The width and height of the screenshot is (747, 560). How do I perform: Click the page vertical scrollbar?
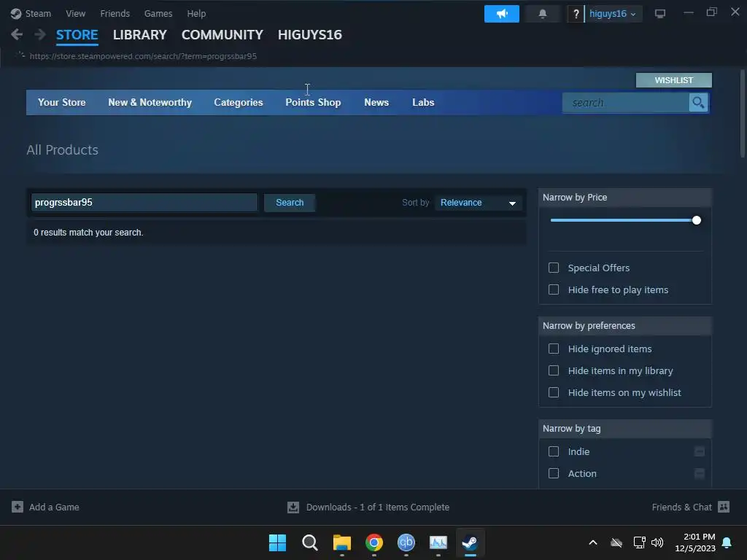[x=742, y=113]
